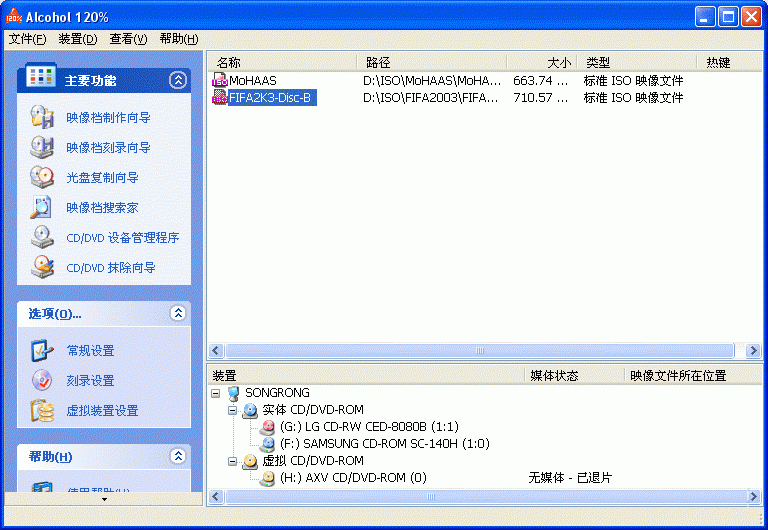
Task: Select the MoHAAS image file entry
Action: (252, 80)
